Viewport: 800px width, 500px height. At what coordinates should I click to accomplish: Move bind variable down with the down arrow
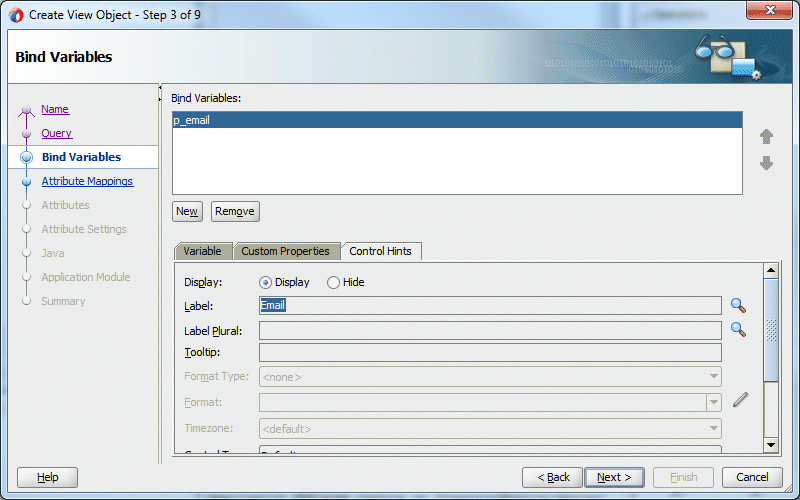(x=766, y=163)
